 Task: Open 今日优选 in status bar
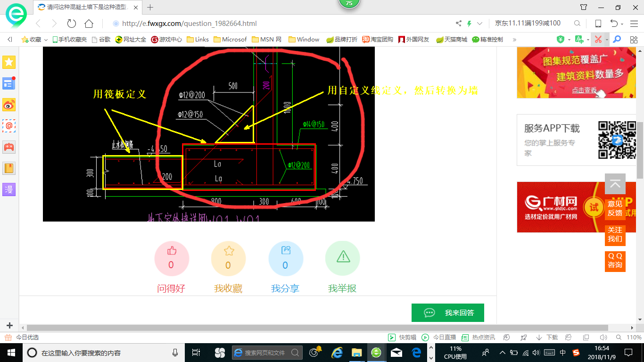pos(22,337)
